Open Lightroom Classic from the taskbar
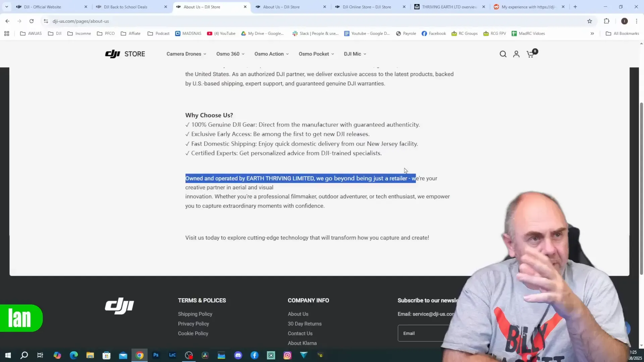This screenshot has width=644, height=362. (x=172, y=355)
